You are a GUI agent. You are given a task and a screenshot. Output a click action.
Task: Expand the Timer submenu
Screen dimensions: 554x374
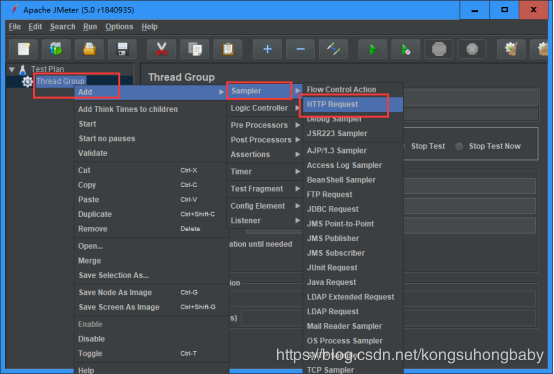point(265,172)
